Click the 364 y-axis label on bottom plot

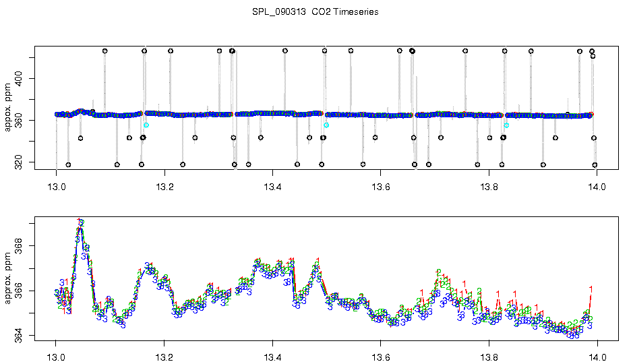[x=18, y=336]
